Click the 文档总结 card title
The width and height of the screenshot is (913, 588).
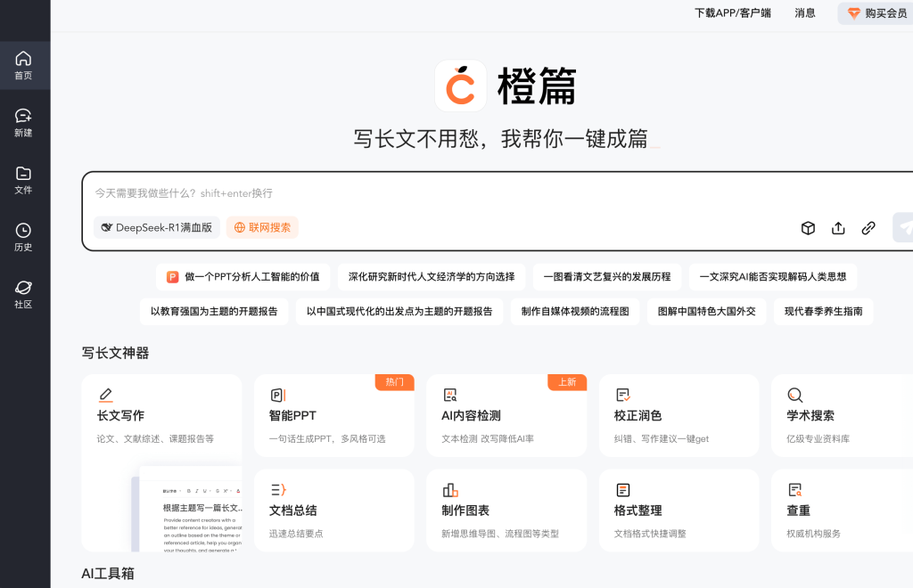click(292, 510)
